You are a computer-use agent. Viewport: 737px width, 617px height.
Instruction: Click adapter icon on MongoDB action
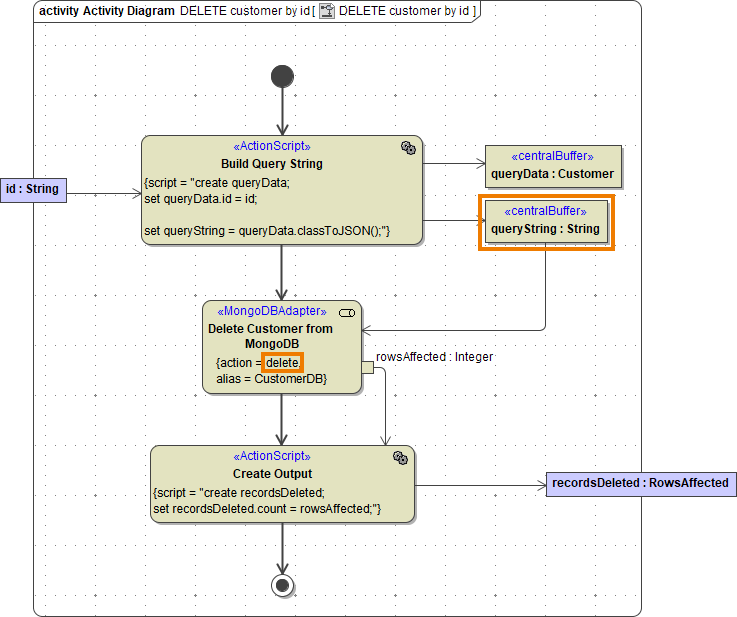point(347,313)
